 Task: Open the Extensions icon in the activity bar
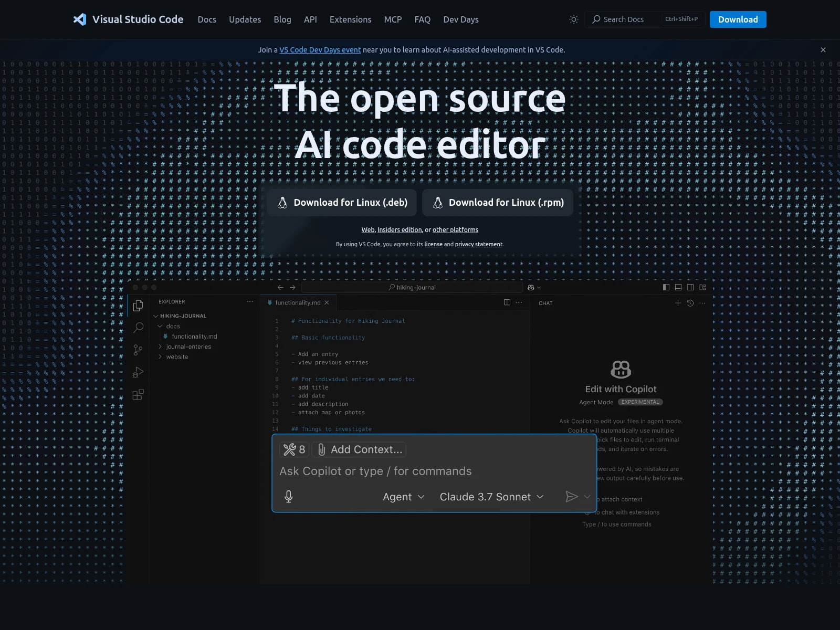pos(138,394)
